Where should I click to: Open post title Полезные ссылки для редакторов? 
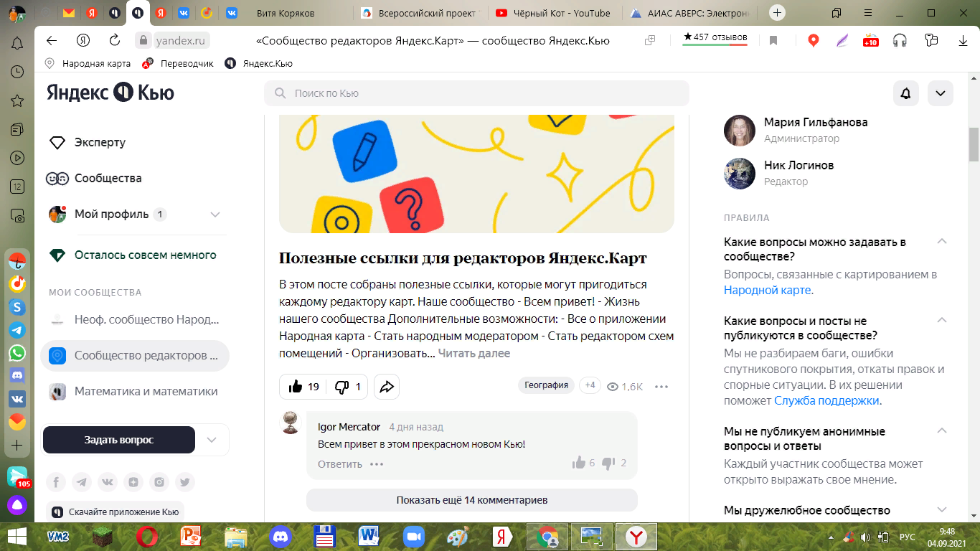[463, 258]
